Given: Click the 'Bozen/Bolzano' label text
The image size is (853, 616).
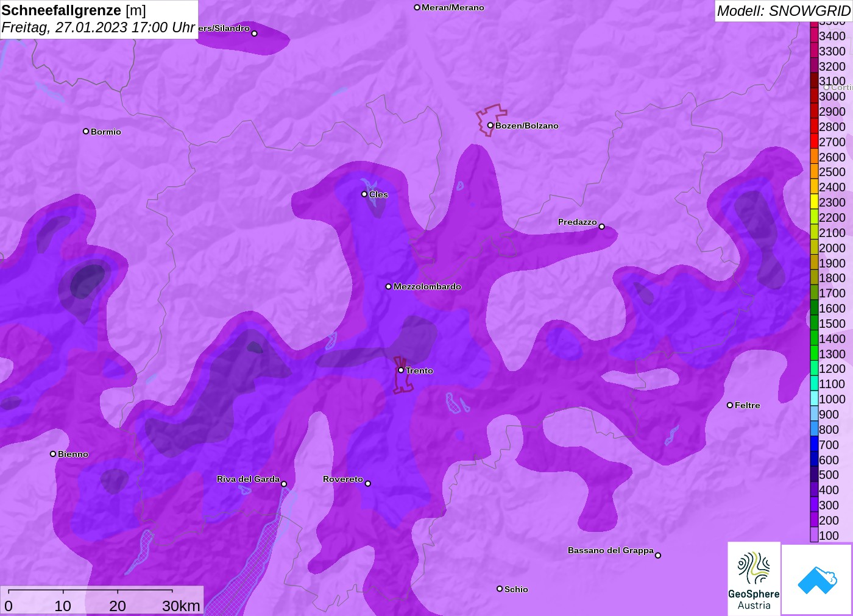Looking at the screenshot, I should coord(526,126).
